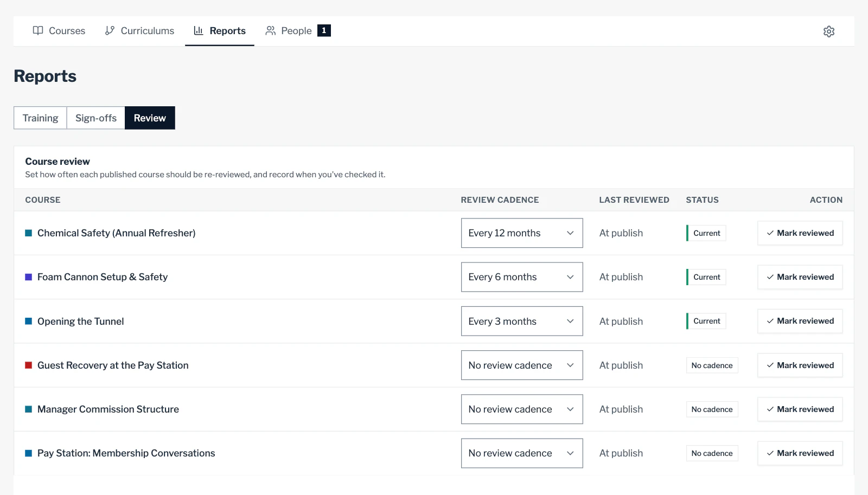Click the teal square beside Chemical Safety
Image resolution: width=868 pixels, height=495 pixels.
pyautogui.click(x=29, y=233)
